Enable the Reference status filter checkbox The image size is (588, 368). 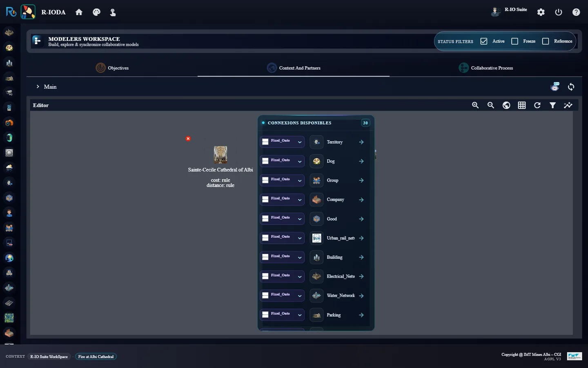[x=546, y=41]
